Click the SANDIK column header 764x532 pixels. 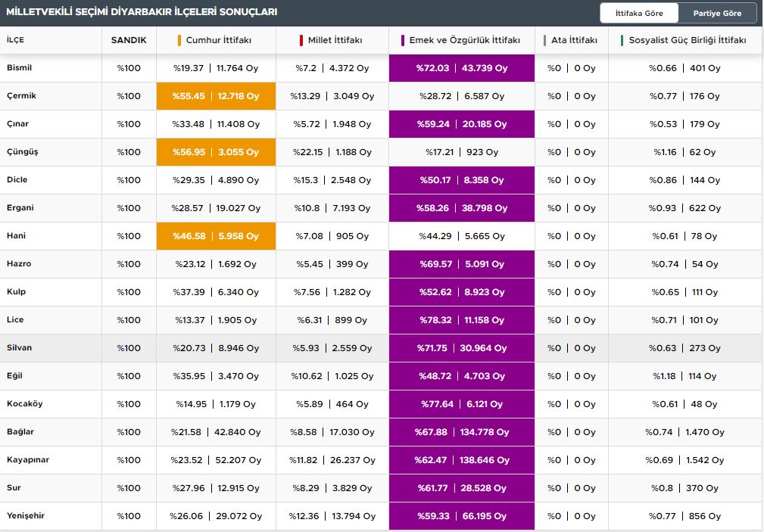(129, 40)
